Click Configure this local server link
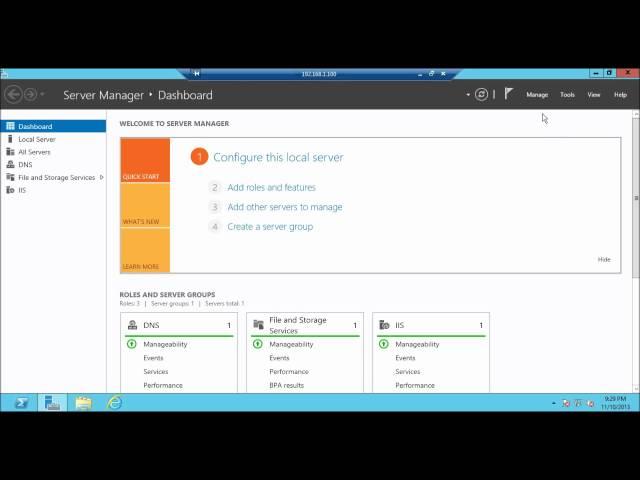 pos(278,157)
